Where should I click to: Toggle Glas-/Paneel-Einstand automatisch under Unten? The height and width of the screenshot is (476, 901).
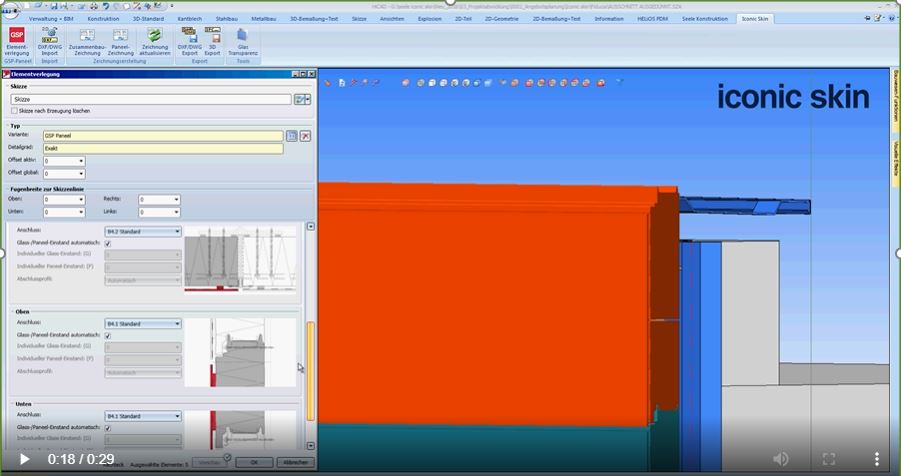[107, 428]
